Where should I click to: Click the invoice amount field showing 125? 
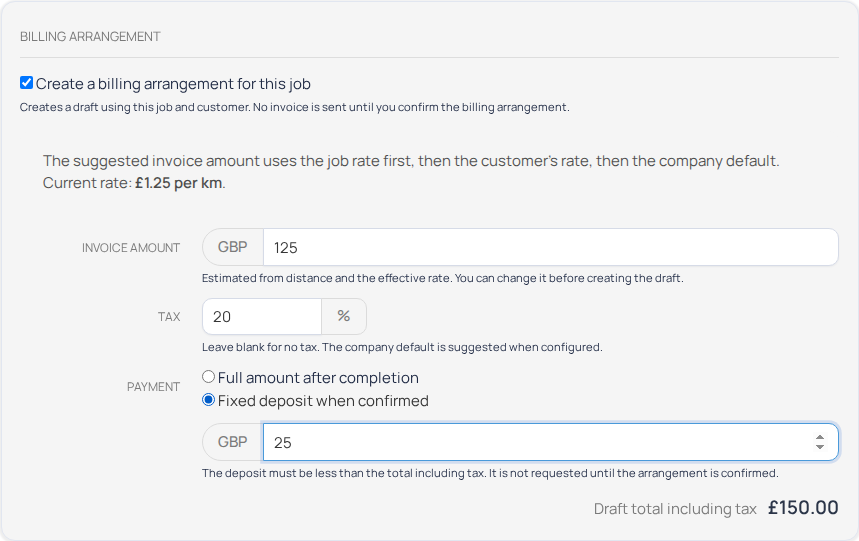coord(551,248)
